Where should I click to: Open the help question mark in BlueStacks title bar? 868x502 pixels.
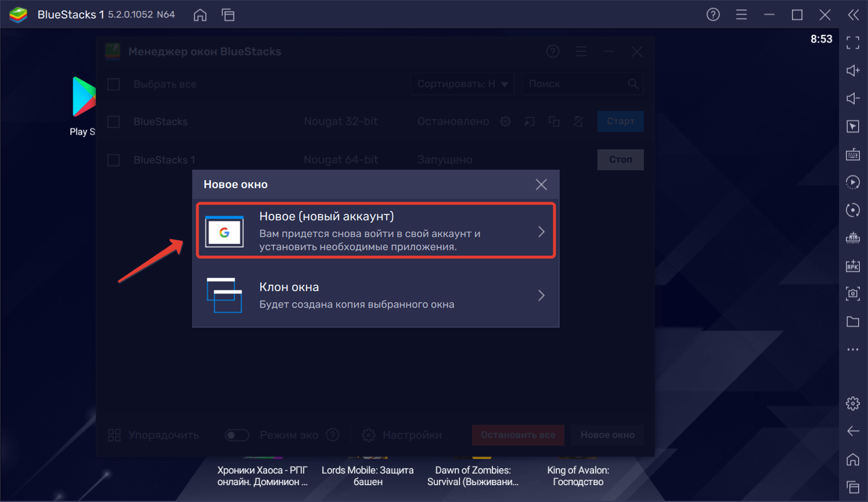[713, 15]
